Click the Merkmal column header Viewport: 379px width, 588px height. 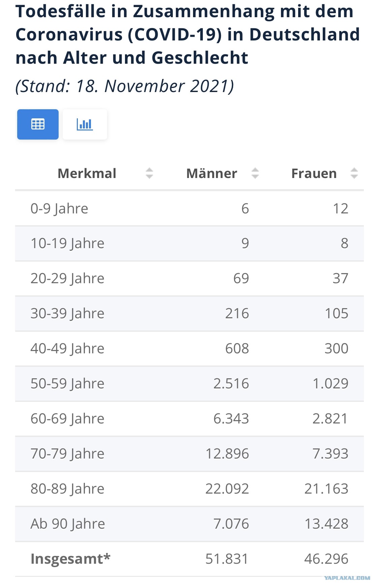(x=87, y=173)
